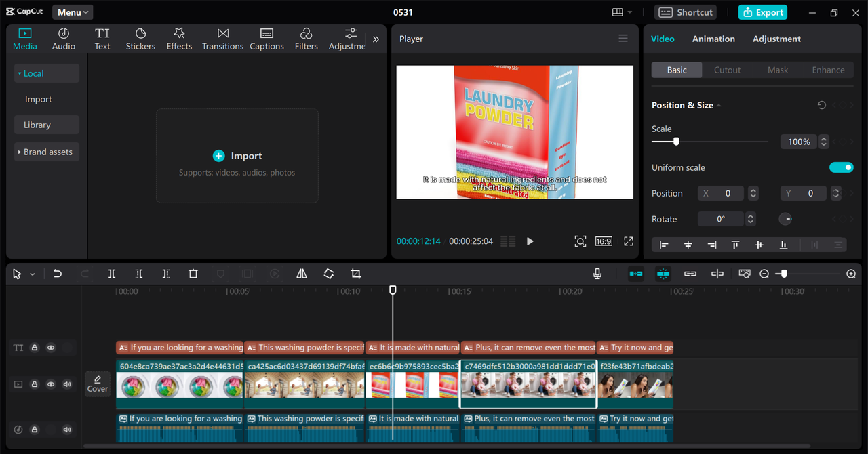Switch to the Animation tab
This screenshot has height=454, width=868.
(x=713, y=39)
